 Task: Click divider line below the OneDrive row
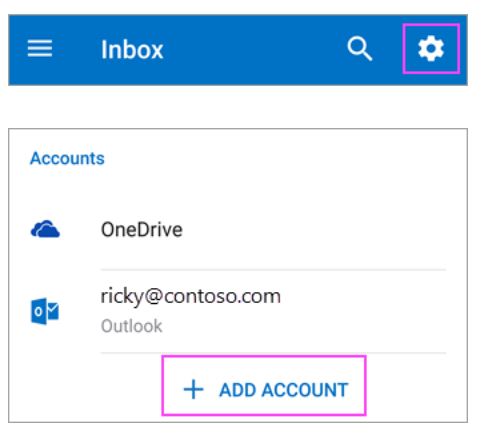coord(273,269)
